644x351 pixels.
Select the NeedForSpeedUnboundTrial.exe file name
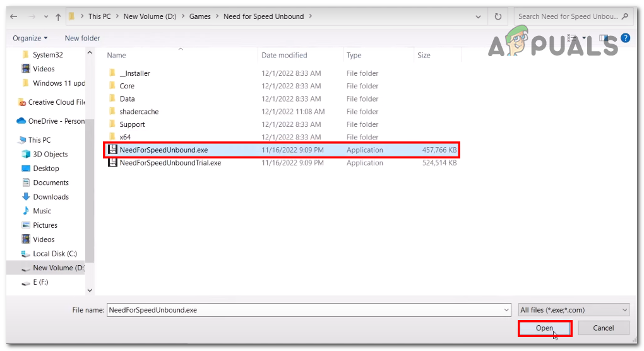point(170,163)
